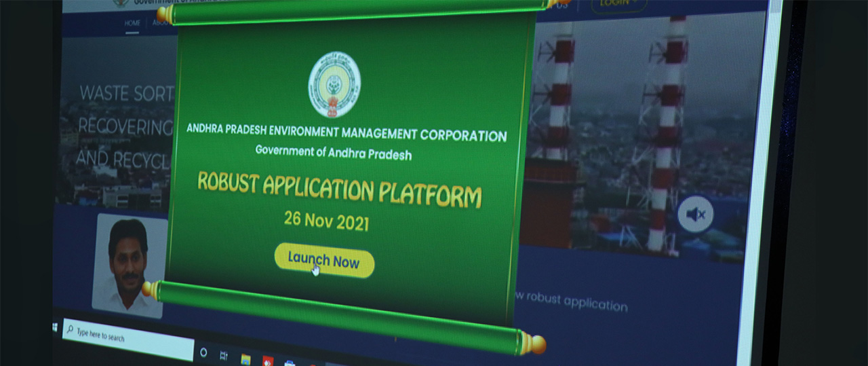Screen dimensions: 868x366
Task: Click the Windows taskbar search box
Action: pyautogui.click(x=127, y=337)
